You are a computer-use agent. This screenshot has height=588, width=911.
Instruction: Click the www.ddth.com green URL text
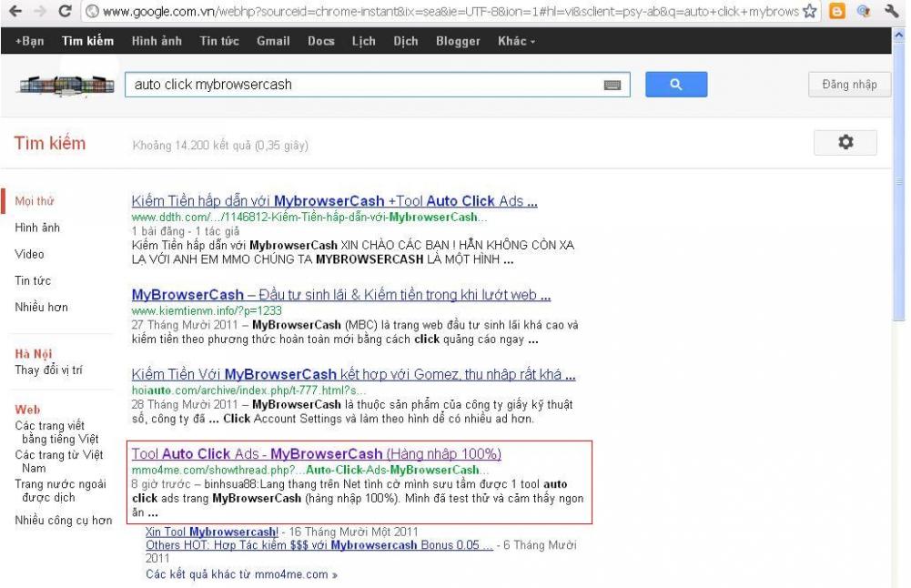tap(309, 218)
